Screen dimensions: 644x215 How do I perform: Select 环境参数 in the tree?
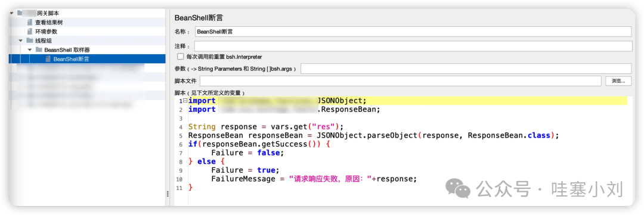[x=46, y=32]
